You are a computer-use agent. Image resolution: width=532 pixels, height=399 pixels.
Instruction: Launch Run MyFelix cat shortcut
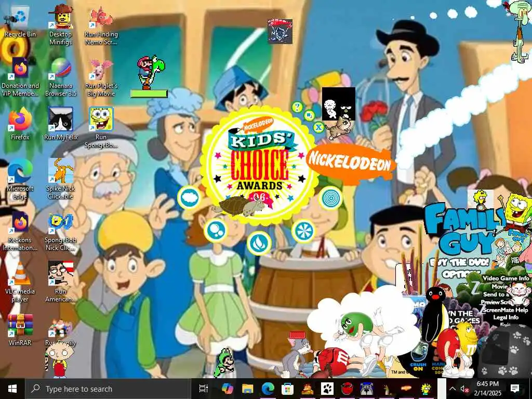61,124
